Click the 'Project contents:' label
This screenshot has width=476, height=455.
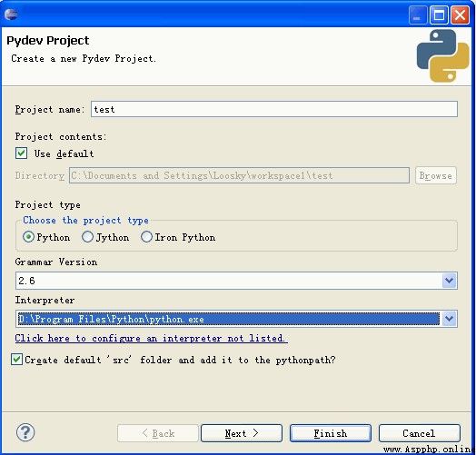[61, 137]
